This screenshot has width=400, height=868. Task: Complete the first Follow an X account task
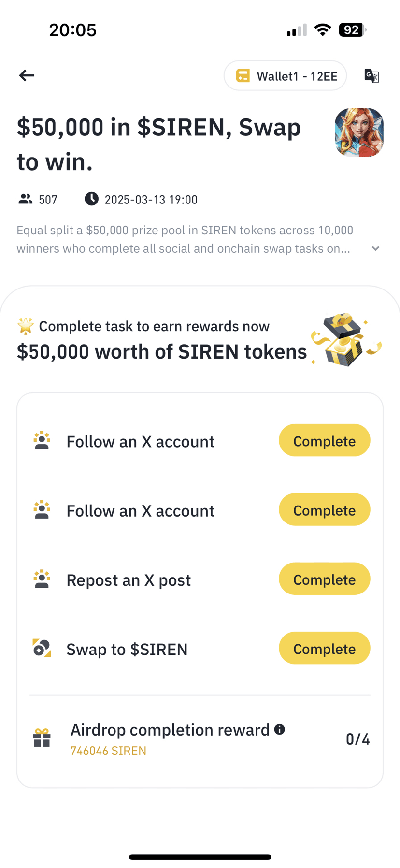324,440
